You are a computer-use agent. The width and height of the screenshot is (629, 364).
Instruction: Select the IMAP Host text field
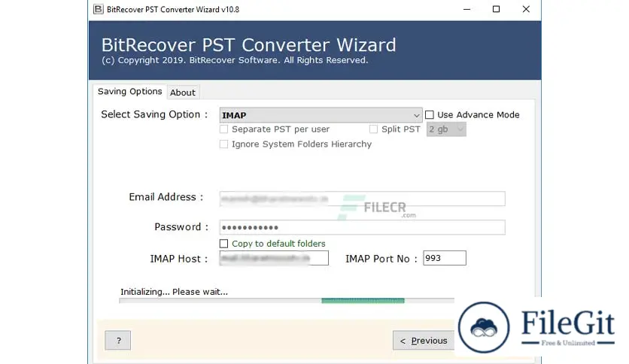[x=274, y=258]
